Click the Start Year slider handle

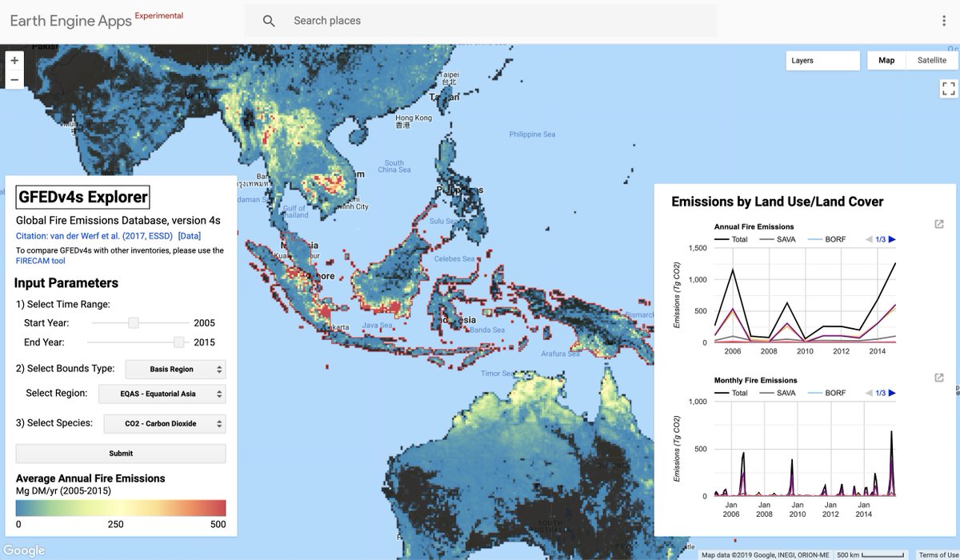(134, 322)
